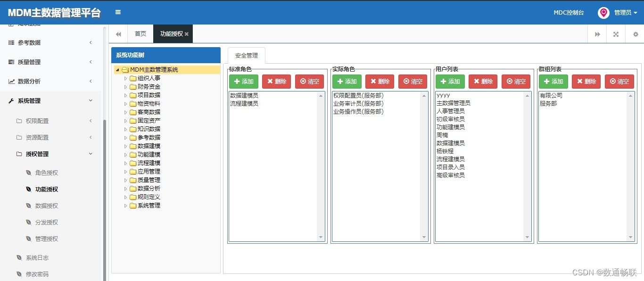Select 高级审核员 in 用户列表
644x281 pixels.
[x=451, y=175]
